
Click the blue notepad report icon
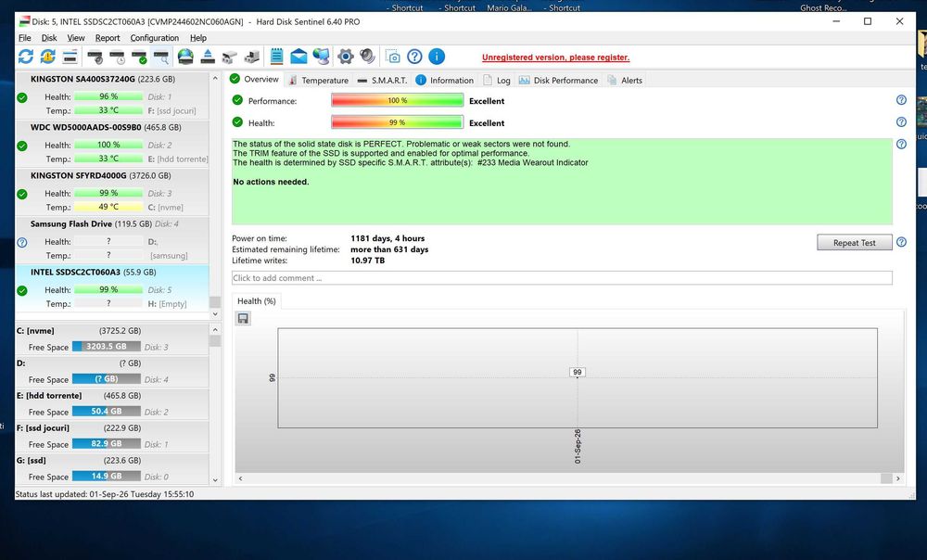[x=276, y=57]
